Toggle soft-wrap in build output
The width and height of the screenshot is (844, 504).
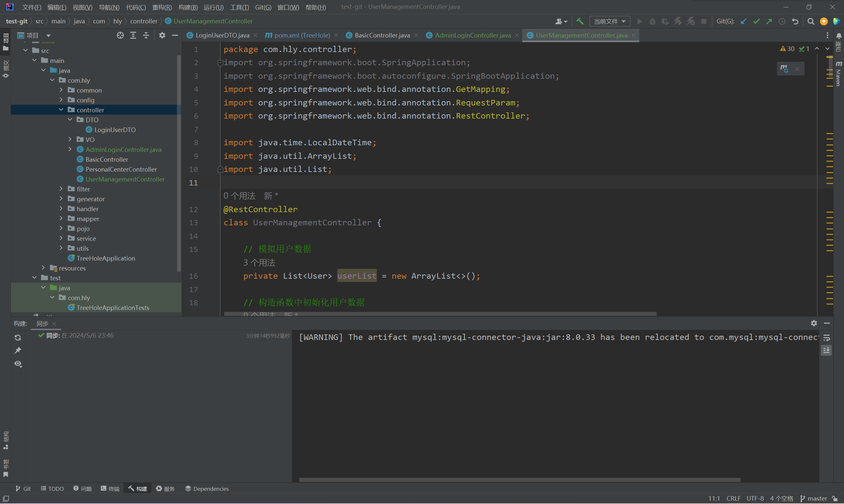tap(826, 338)
